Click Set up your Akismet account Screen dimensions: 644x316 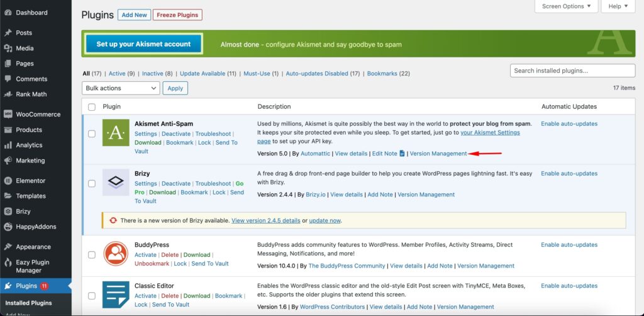coord(144,43)
